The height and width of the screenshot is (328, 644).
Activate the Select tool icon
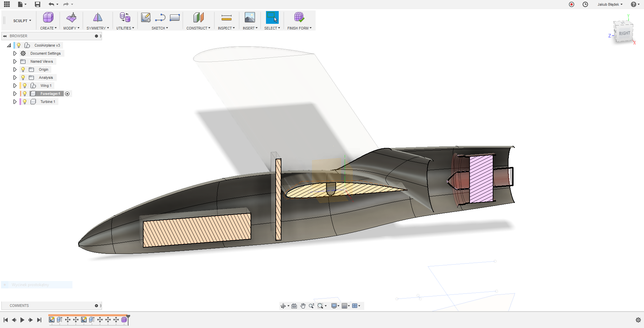272,17
